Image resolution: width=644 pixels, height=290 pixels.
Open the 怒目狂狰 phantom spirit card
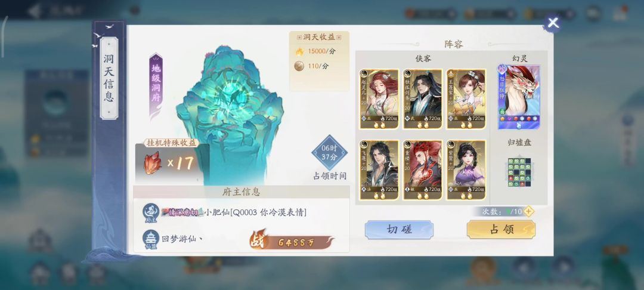[x=519, y=97]
